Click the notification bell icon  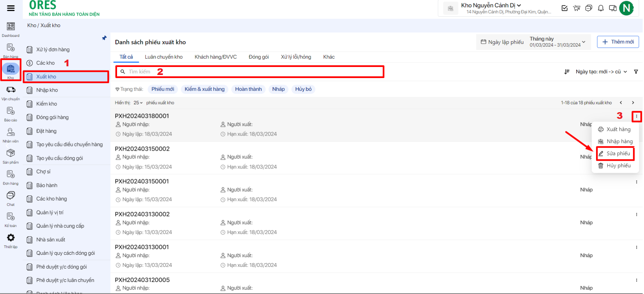click(601, 8)
